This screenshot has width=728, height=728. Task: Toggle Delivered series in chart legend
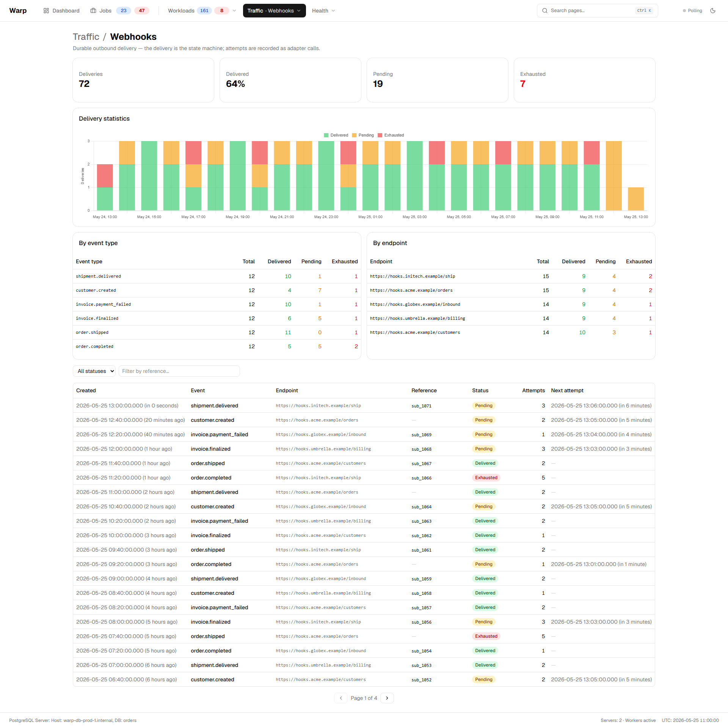[x=336, y=135]
